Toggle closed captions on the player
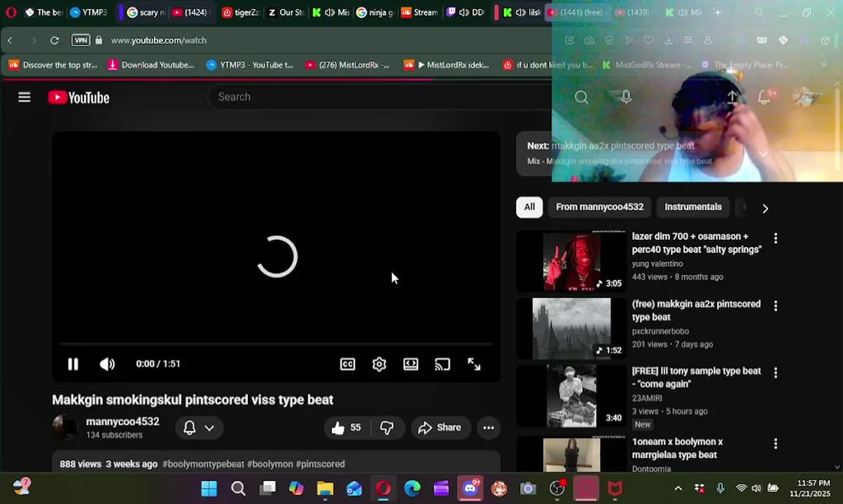843x504 pixels. point(347,364)
